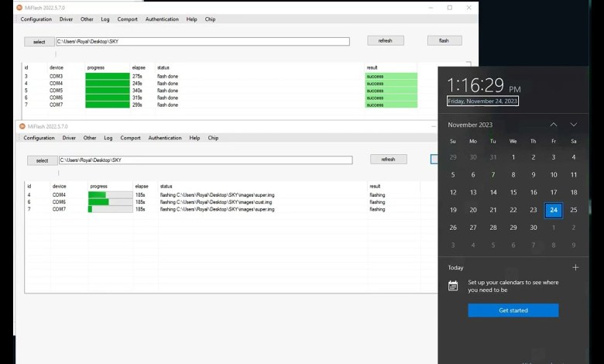The image size is (604, 364).
Task: Maximize the upper MiFlash window
Action: (449, 8)
